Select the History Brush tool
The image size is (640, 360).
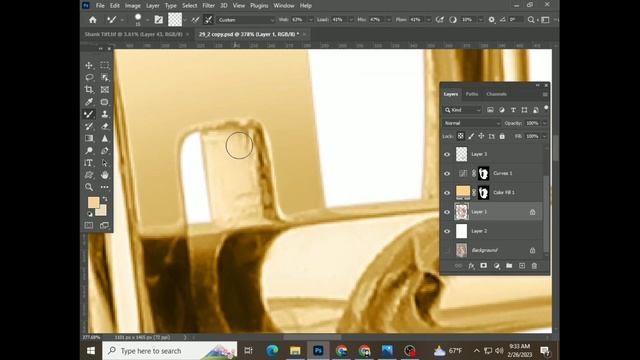[x=89, y=126]
